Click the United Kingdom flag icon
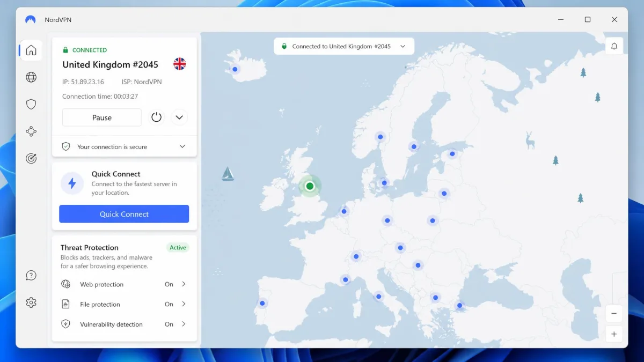 point(179,64)
